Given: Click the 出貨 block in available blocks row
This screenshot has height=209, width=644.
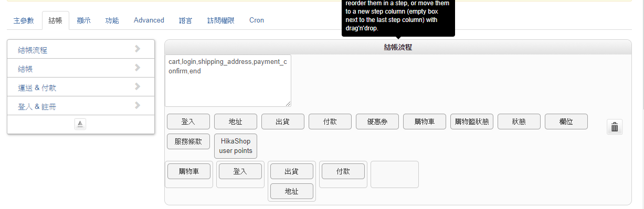Looking at the screenshot, I should (283, 122).
